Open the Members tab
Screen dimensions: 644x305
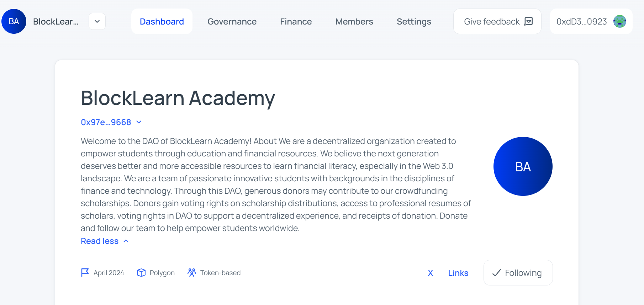coord(354,21)
